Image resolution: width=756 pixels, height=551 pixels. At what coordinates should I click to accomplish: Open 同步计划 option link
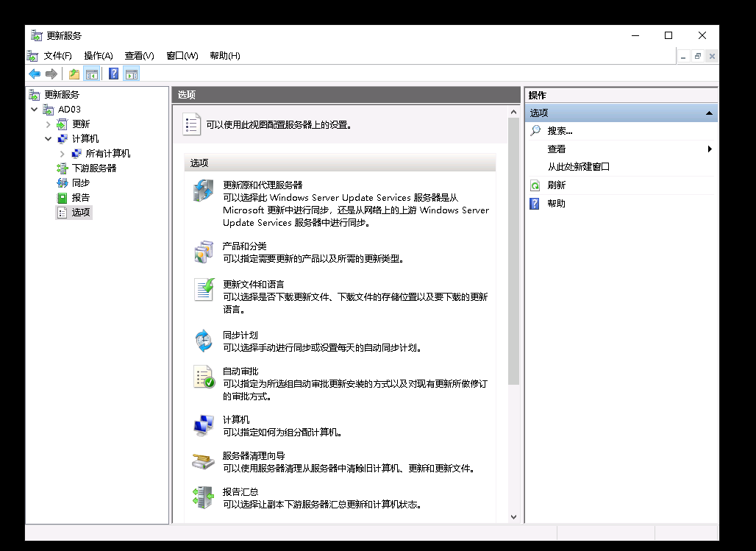pos(240,335)
